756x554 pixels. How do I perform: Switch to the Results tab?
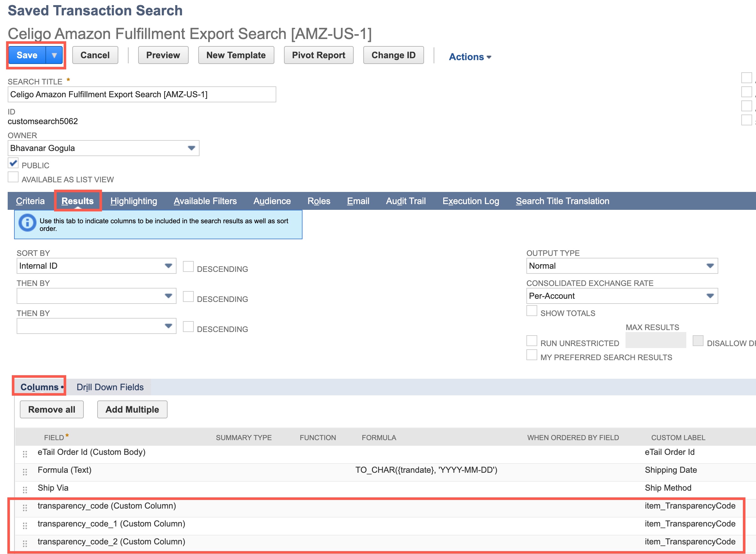(77, 201)
